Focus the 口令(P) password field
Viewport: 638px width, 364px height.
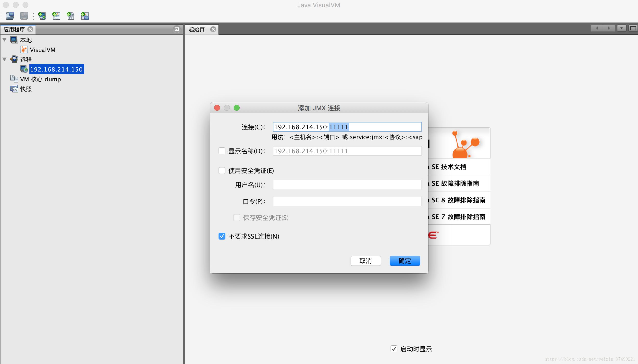point(347,201)
